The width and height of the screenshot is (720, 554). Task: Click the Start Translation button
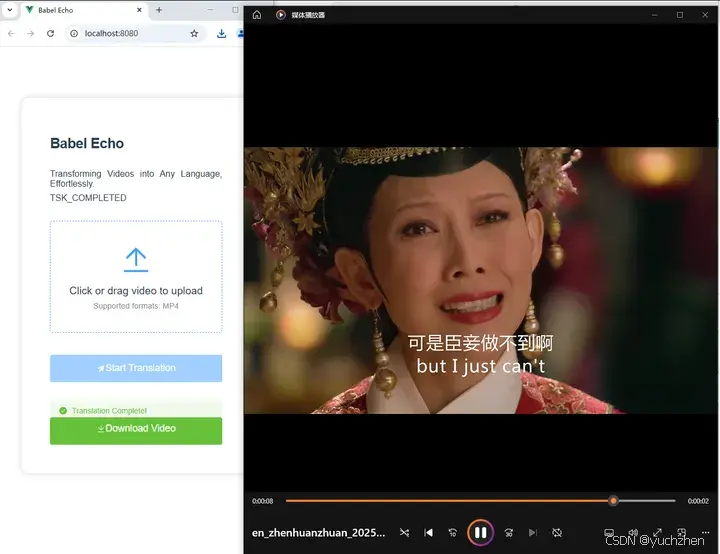(x=136, y=368)
